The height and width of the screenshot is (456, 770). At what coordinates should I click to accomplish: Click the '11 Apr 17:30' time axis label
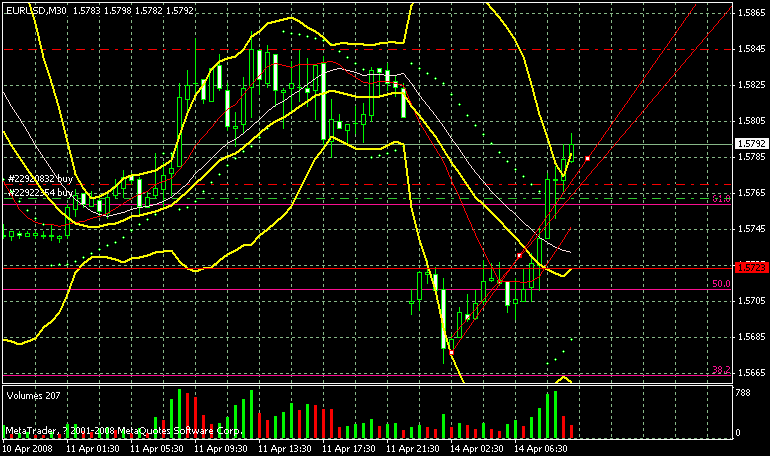tap(349, 449)
